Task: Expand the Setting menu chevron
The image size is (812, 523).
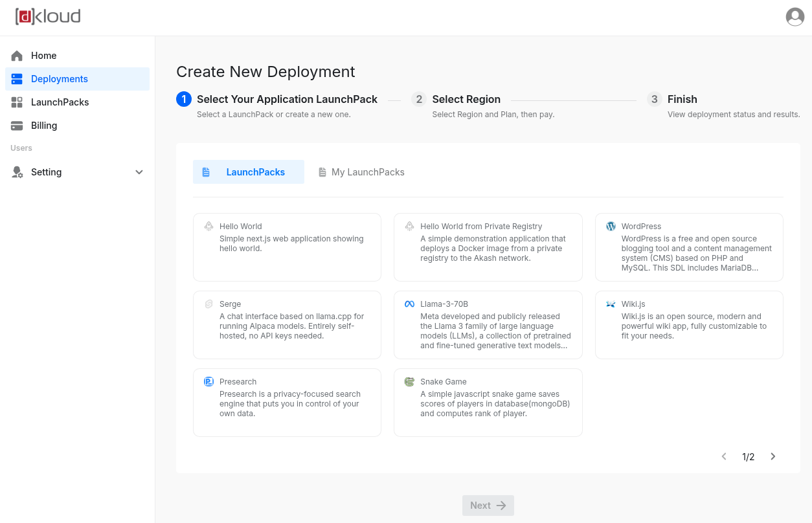Action: click(x=139, y=172)
